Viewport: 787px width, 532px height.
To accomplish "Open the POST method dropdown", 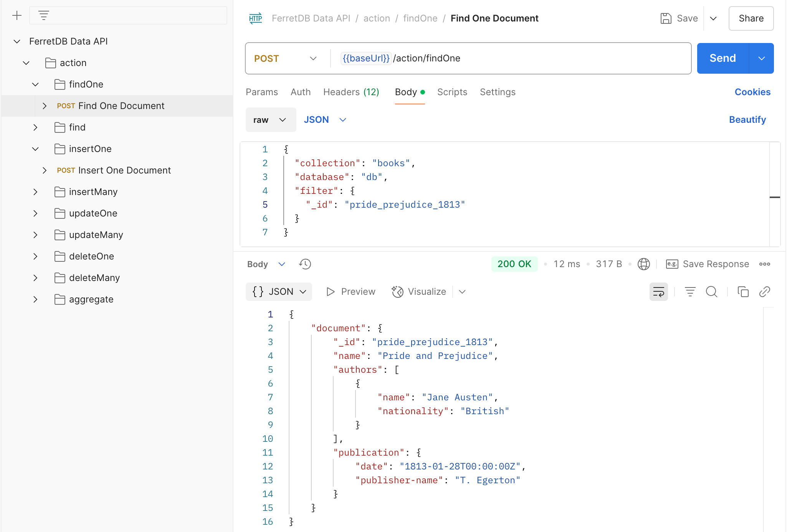I will [x=286, y=58].
